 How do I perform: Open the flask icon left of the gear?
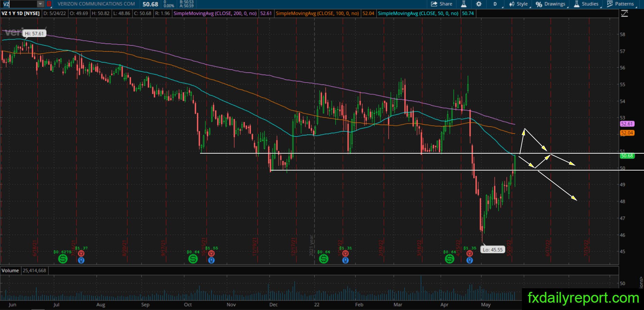464,4
